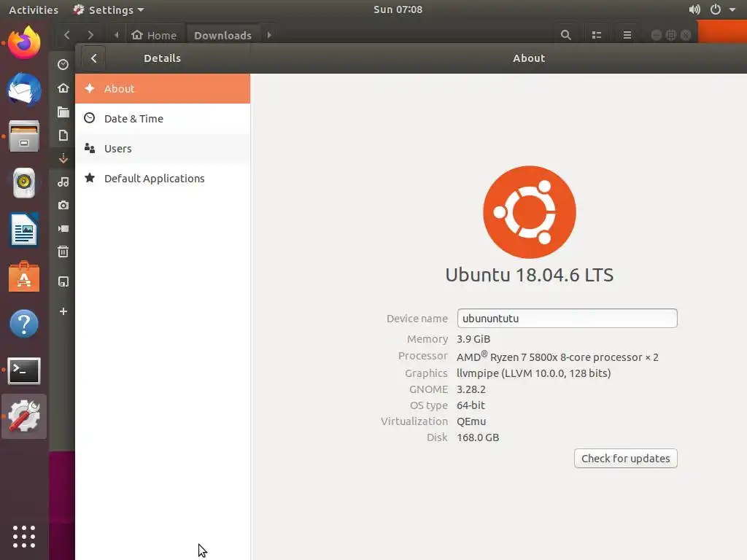747x560 pixels.
Task: Open Home folder in Files sidebar
Action: (x=63, y=88)
